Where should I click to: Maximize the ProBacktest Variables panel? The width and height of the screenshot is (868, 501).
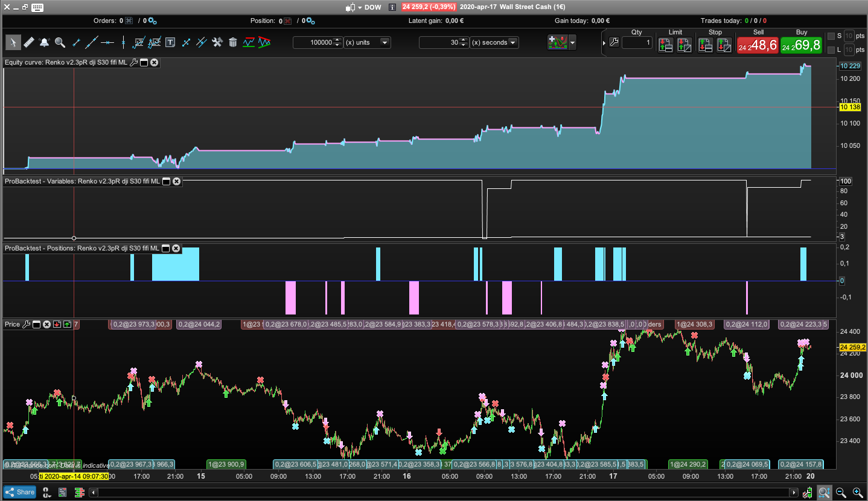(x=166, y=181)
